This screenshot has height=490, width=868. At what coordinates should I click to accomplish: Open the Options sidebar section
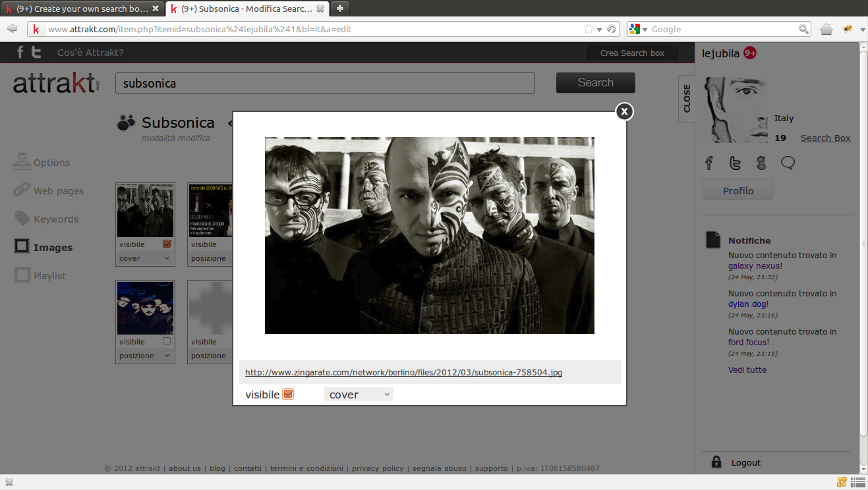click(42, 163)
